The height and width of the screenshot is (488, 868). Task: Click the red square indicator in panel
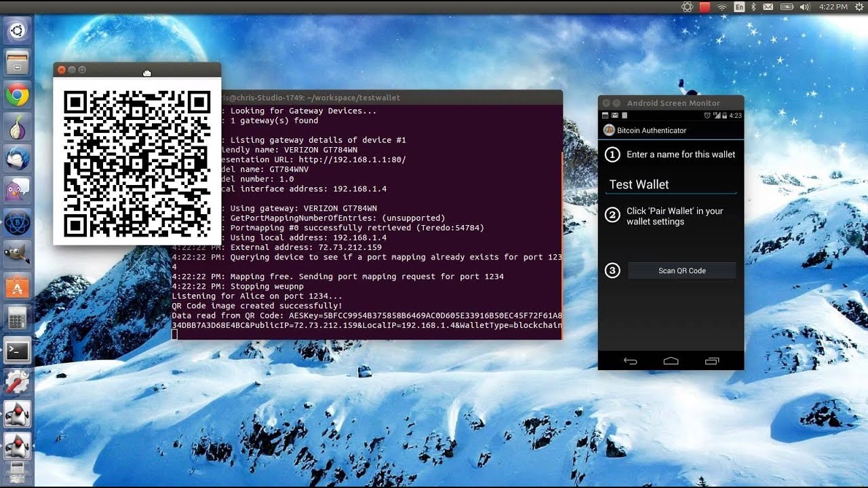(705, 7)
